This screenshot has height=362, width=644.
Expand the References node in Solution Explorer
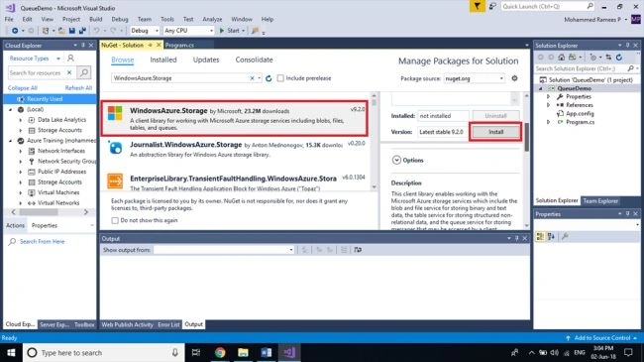click(548, 105)
